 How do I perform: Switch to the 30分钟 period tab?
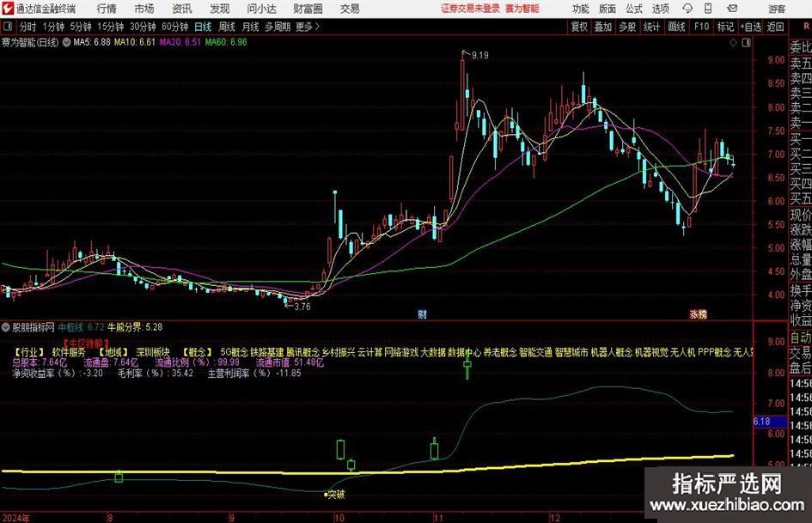[x=143, y=27]
